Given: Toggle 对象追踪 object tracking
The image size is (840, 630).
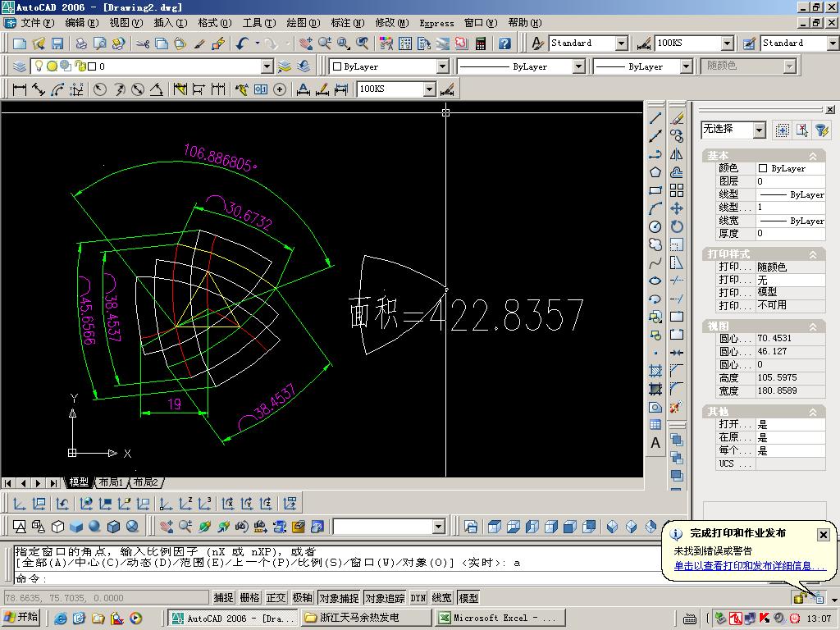Looking at the screenshot, I should click(x=385, y=598).
